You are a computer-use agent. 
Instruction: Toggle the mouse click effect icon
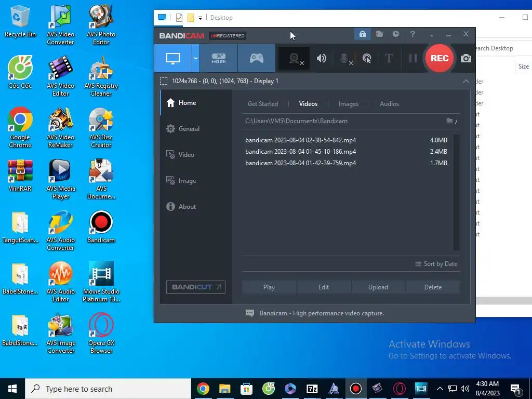[x=367, y=58]
